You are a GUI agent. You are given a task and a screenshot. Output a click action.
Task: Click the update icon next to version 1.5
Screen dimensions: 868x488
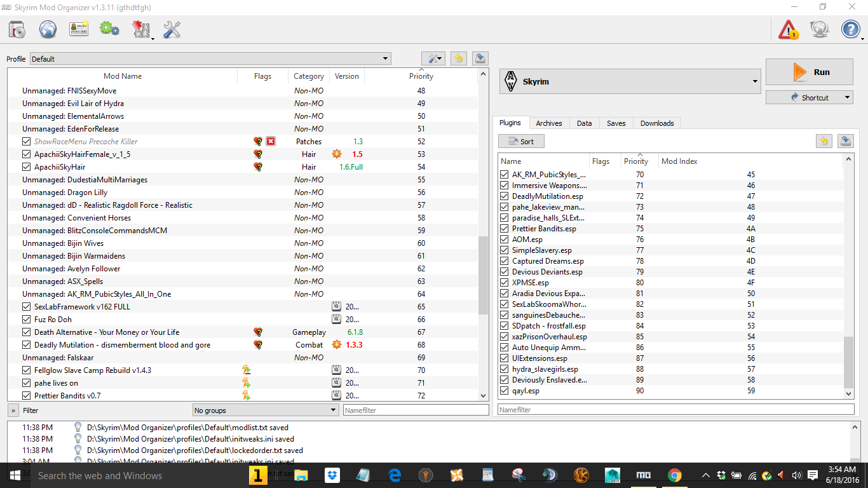tap(337, 154)
